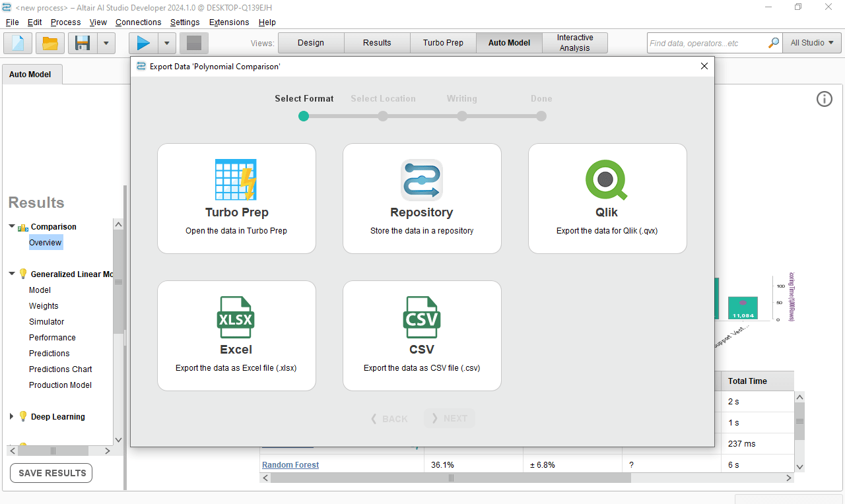845x504 pixels.
Task: Open the File menu
Action: pyautogui.click(x=12, y=22)
